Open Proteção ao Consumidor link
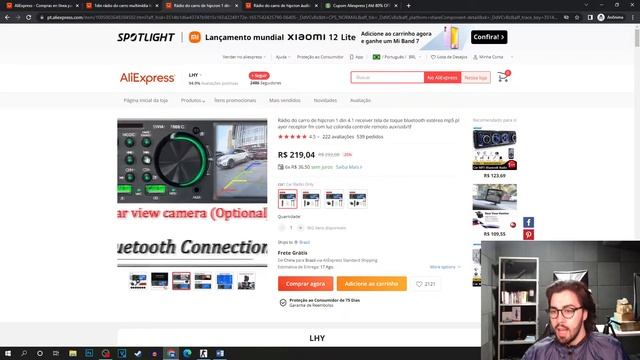This screenshot has width=640, height=360. pyautogui.click(x=320, y=57)
